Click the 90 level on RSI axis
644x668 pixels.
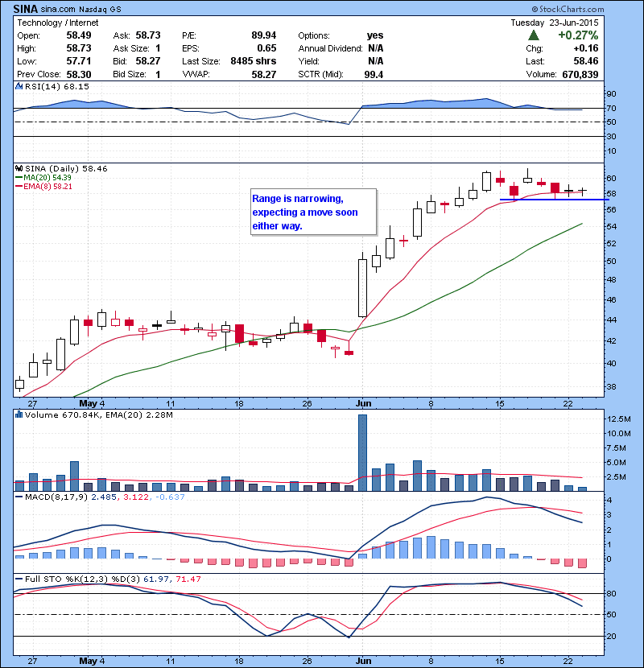(x=612, y=93)
